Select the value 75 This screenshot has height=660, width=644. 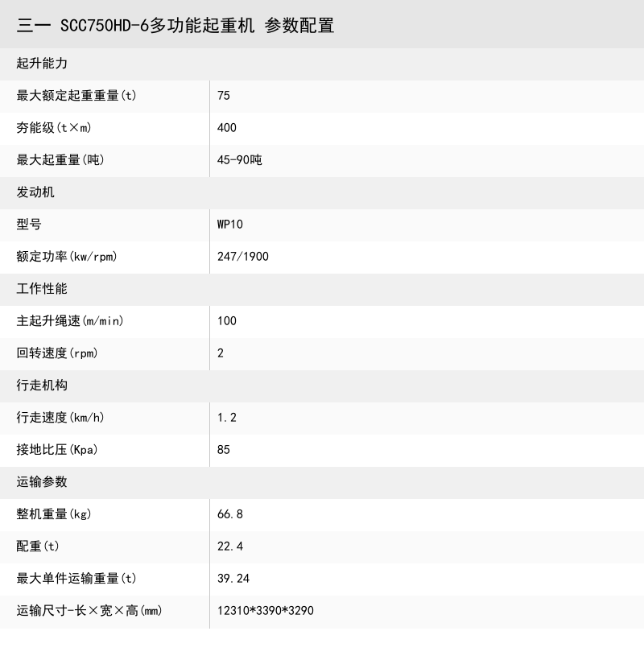tap(224, 96)
